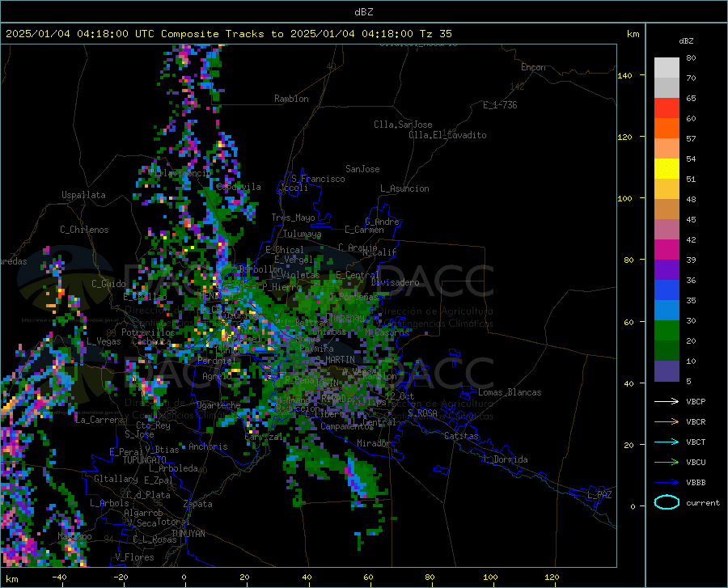
Task: Click the Potrerillos map label
Action: click(x=148, y=332)
